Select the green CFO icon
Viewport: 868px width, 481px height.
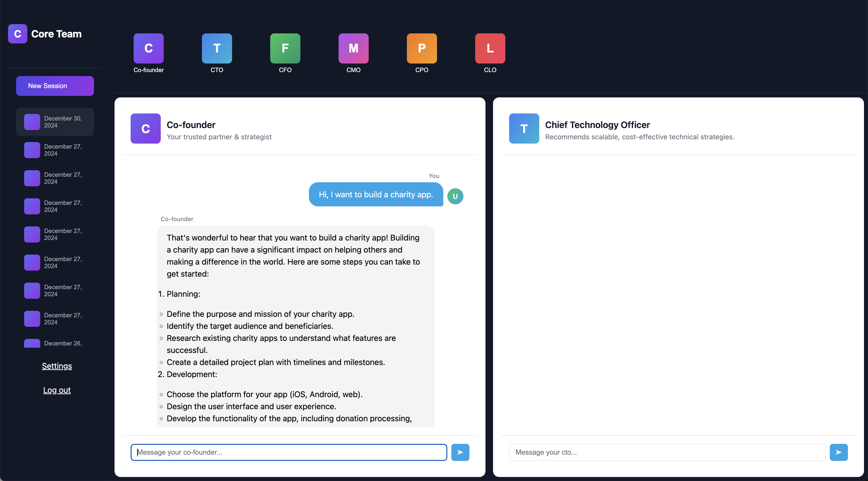coord(285,48)
